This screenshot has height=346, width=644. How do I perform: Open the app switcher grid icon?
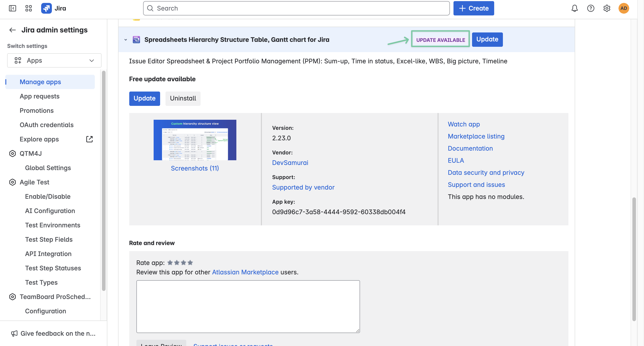[28, 8]
